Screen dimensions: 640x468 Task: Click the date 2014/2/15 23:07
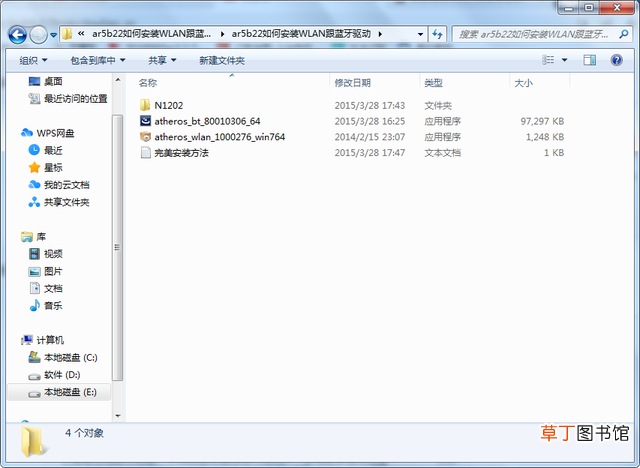(370, 137)
